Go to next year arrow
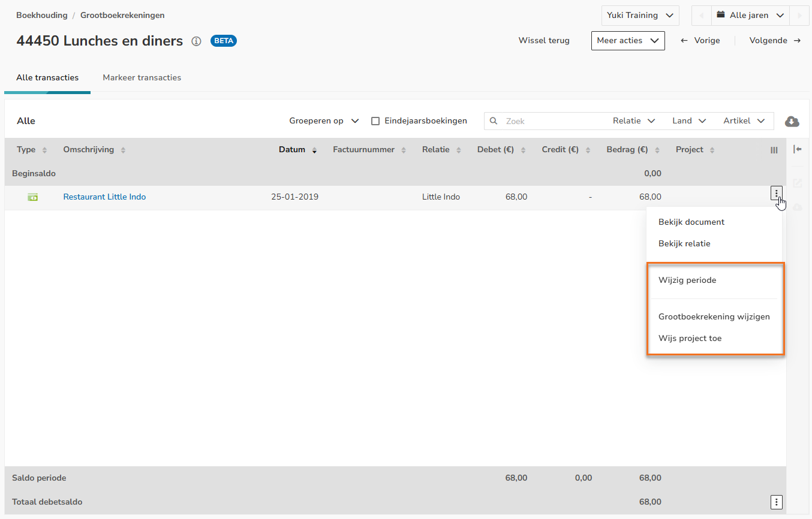The width and height of the screenshot is (812, 519). (x=799, y=16)
